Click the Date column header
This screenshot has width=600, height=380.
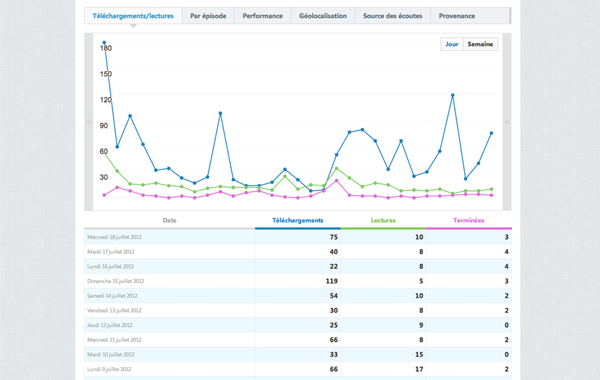point(170,220)
